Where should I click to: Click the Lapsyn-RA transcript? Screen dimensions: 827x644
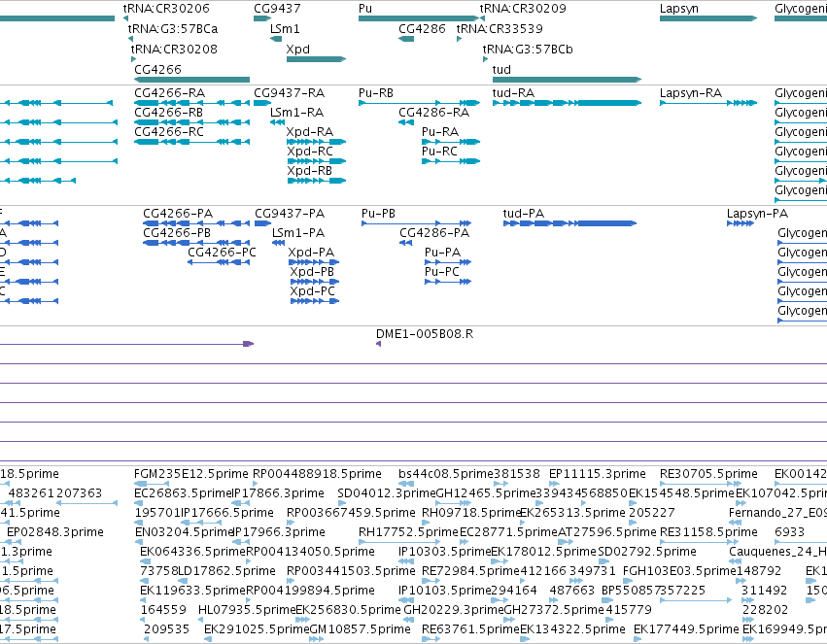click(x=708, y=103)
